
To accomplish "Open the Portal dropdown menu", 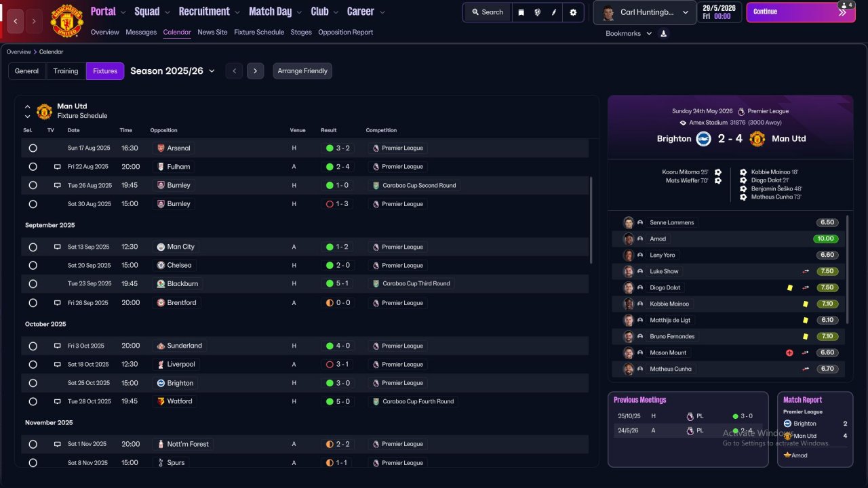I will pos(108,12).
